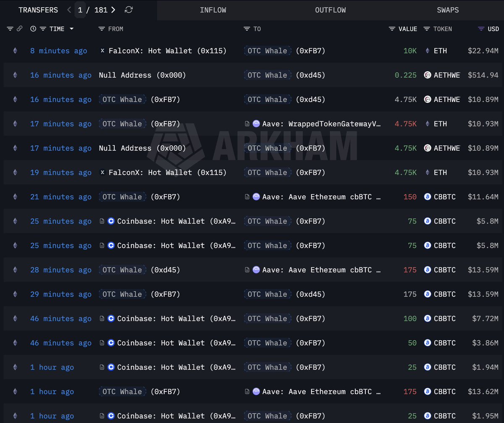Open the TO column filter

coord(247,29)
